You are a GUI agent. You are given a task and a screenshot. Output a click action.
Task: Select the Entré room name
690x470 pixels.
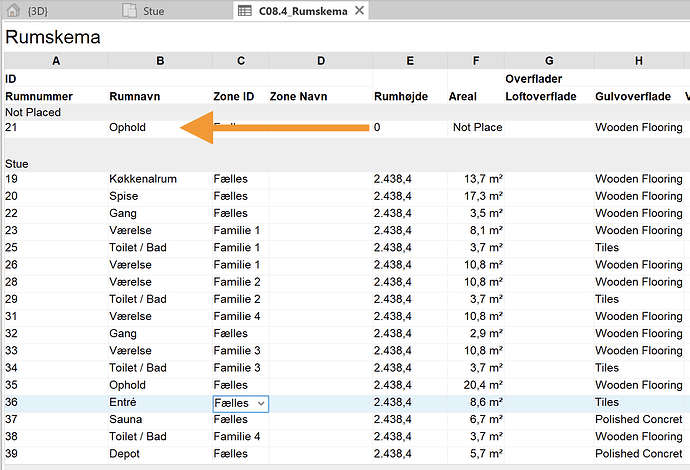tap(123, 402)
